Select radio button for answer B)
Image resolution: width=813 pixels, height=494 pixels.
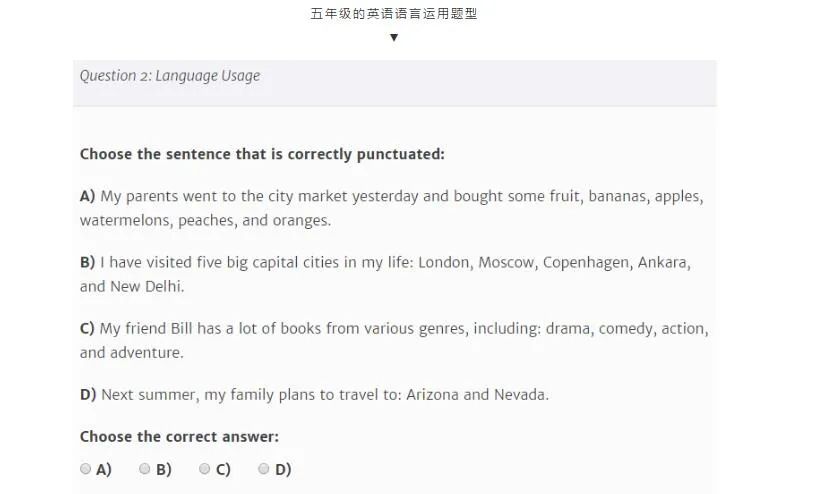145,469
